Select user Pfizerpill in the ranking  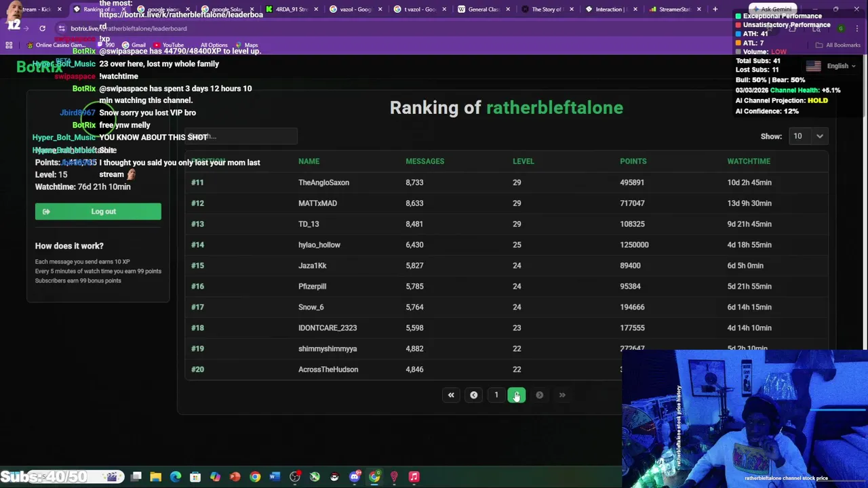(x=312, y=286)
